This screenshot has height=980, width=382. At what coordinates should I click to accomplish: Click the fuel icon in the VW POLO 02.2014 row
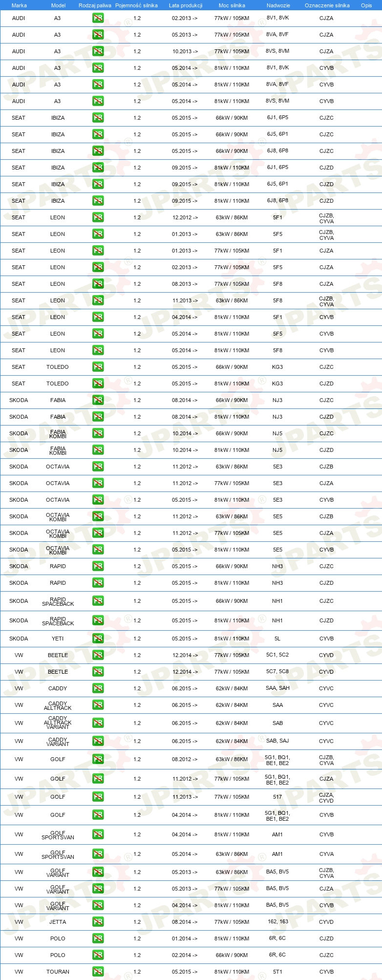[98, 955]
